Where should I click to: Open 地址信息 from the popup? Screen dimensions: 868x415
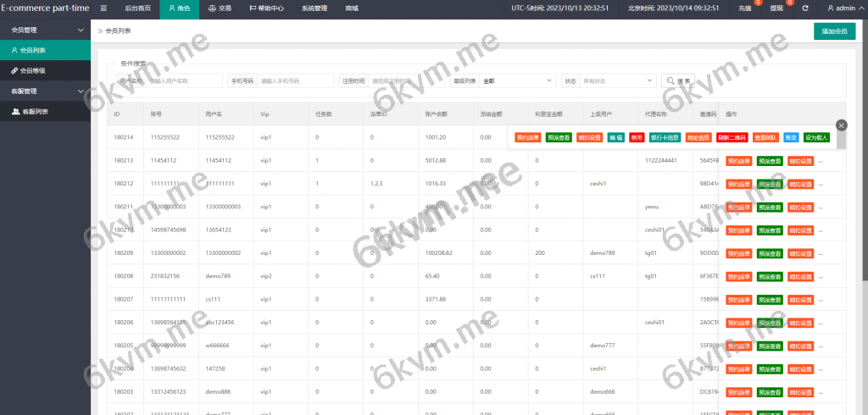click(698, 137)
